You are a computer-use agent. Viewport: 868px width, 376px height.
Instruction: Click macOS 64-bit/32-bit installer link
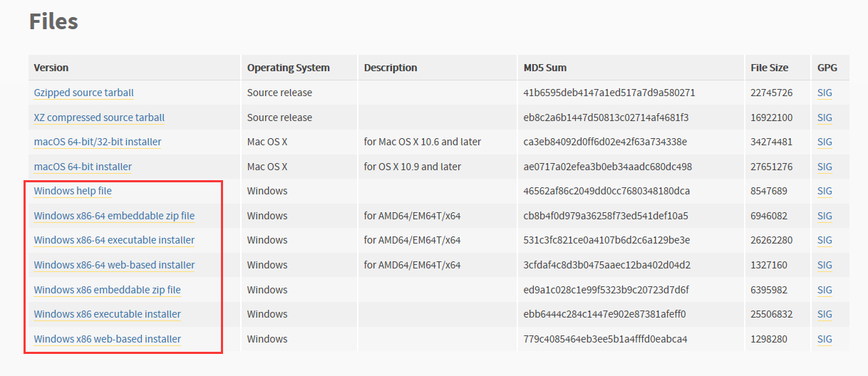point(98,142)
